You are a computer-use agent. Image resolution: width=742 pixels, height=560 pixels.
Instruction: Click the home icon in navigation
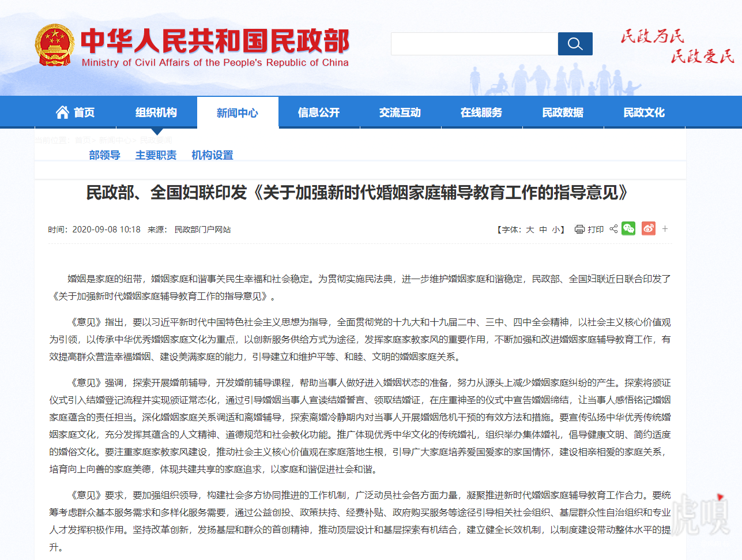tap(62, 112)
